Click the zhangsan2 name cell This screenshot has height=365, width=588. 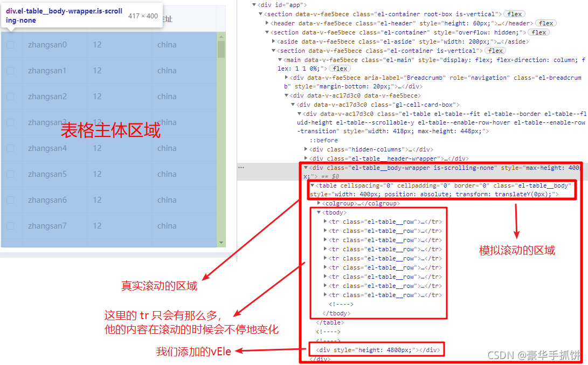tap(55, 97)
